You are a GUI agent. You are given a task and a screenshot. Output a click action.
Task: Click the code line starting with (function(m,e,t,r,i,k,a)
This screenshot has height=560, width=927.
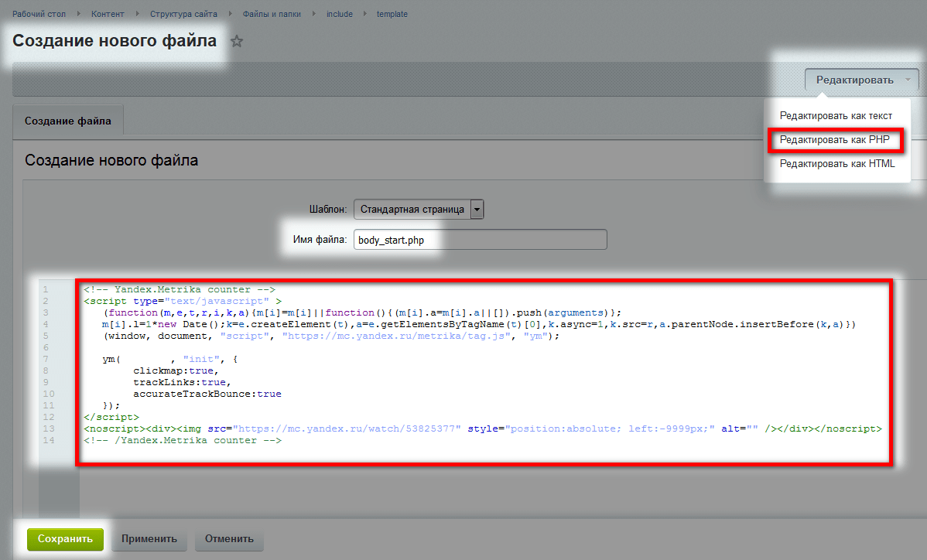tap(362, 313)
